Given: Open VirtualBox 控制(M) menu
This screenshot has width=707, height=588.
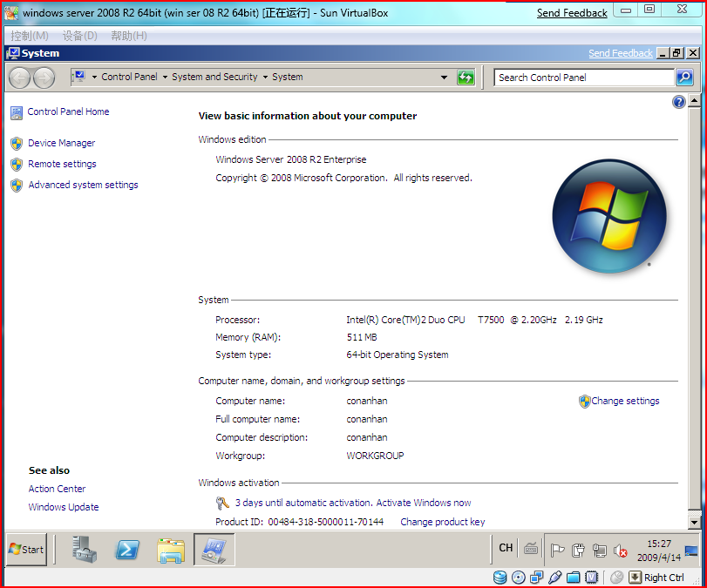Looking at the screenshot, I should [x=30, y=36].
